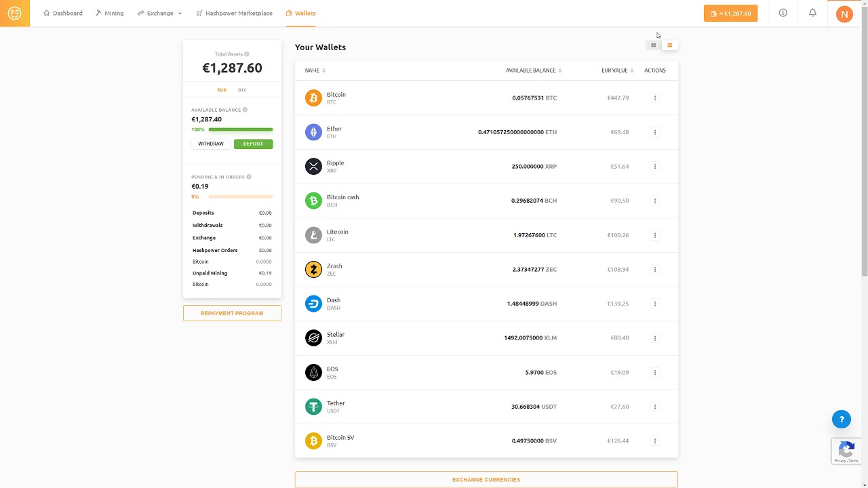This screenshot has width=868, height=488.
Task: Show total assets in EUR
Action: [x=222, y=90]
